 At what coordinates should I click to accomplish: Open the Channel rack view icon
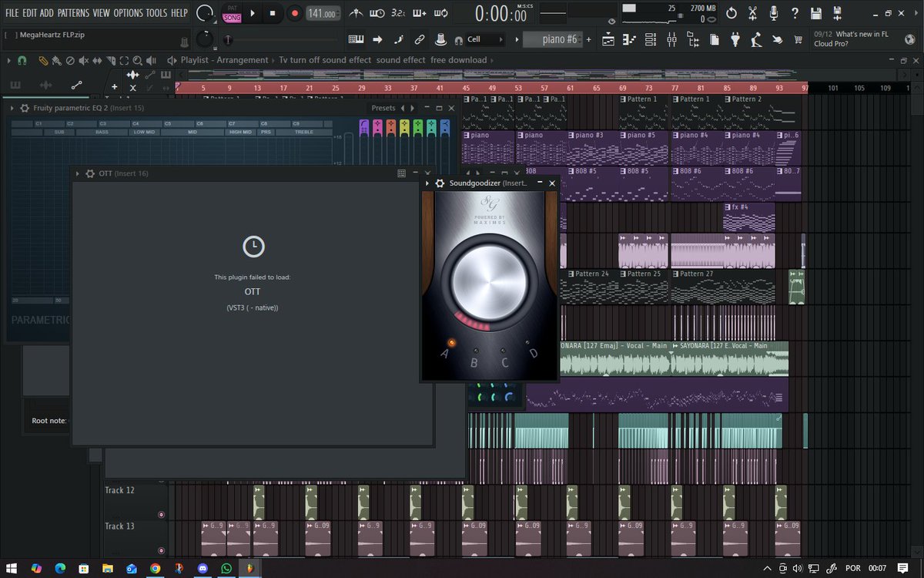tap(651, 39)
